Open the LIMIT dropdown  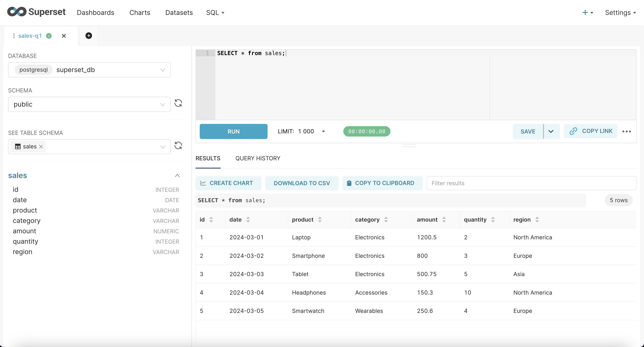323,131
